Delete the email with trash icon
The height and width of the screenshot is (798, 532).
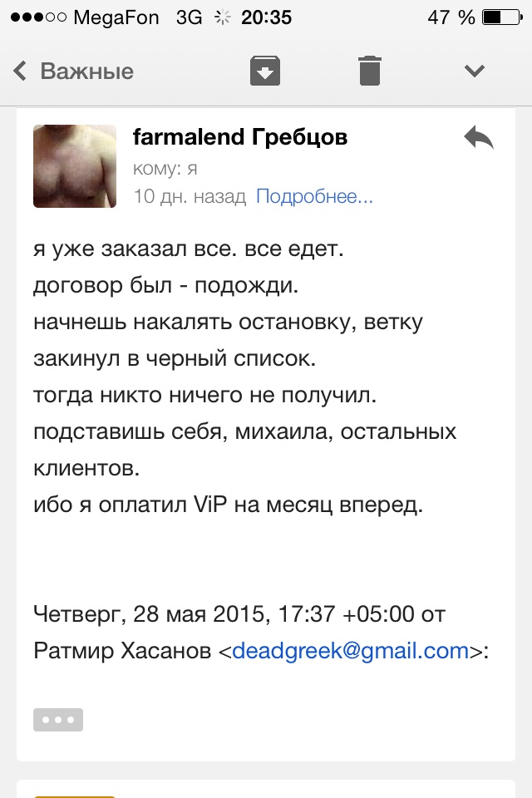(369, 71)
